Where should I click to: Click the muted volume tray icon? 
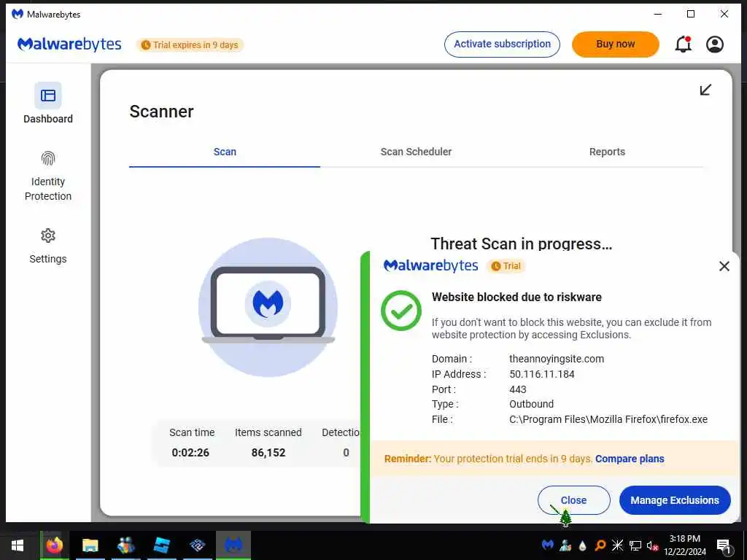pos(653,545)
